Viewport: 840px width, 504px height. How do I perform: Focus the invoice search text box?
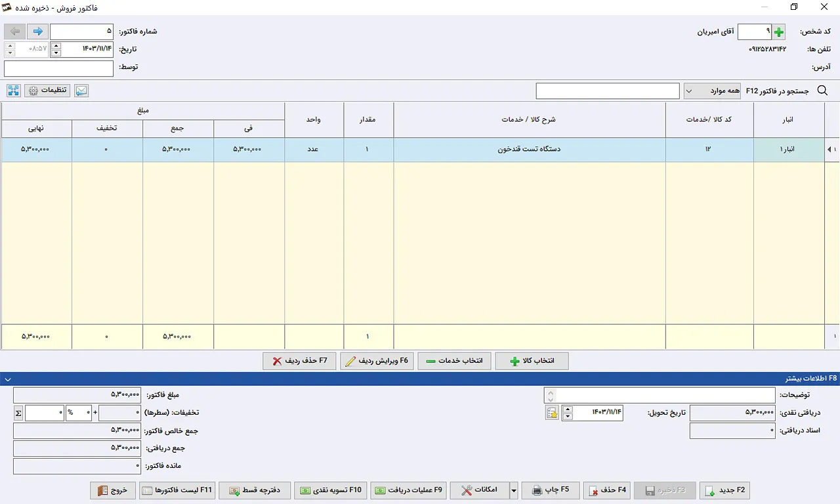tap(608, 91)
